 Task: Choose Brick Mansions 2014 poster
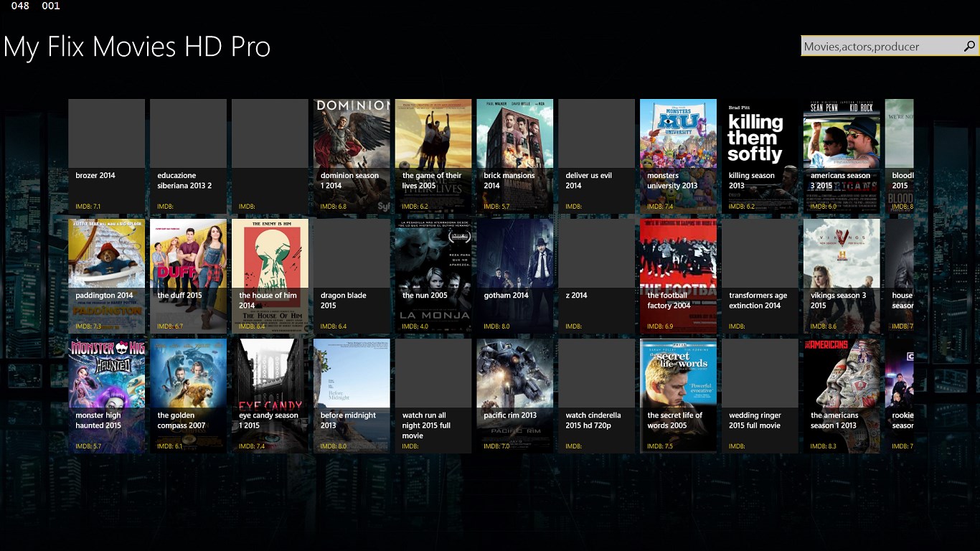coord(514,156)
